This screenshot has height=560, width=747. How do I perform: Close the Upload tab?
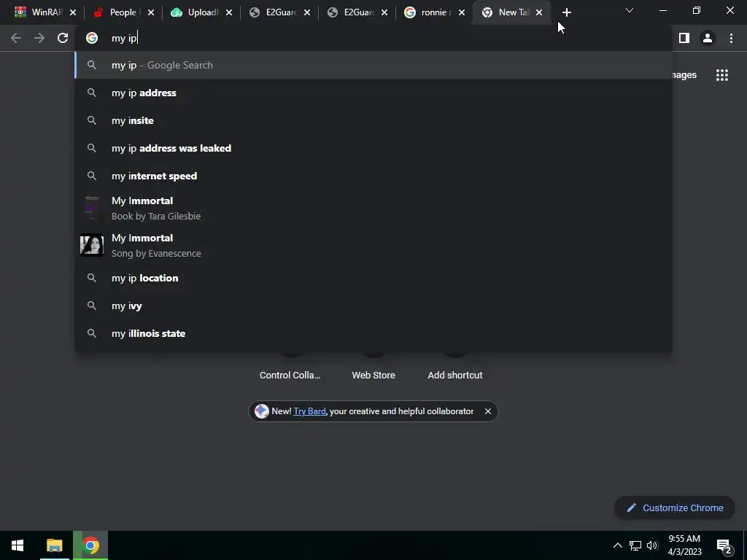[x=229, y=12]
